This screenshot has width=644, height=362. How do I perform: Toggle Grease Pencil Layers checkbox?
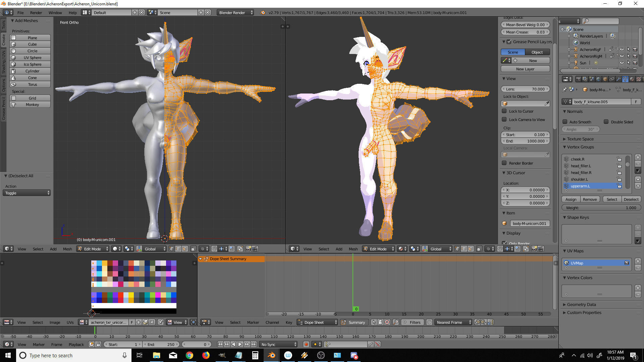point(509,42)
